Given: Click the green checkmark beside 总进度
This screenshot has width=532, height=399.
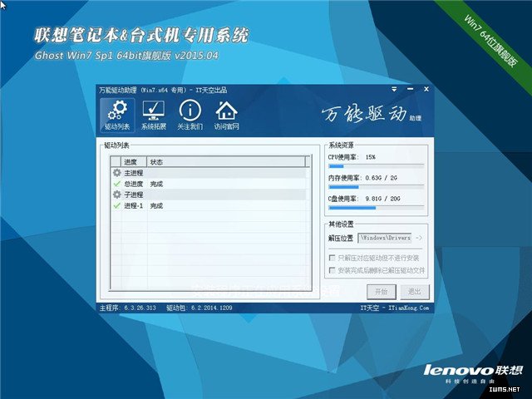Looking at the screenshot, I should coord(117,184).
